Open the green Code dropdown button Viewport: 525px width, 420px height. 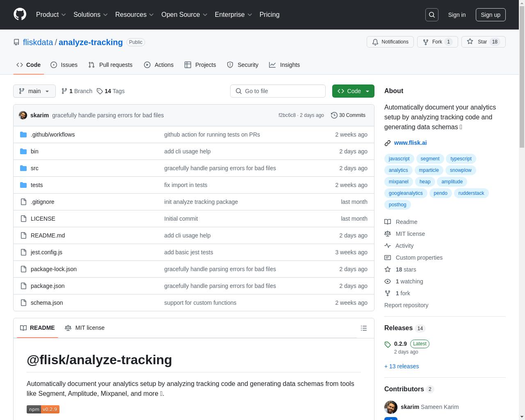point(353,91)
